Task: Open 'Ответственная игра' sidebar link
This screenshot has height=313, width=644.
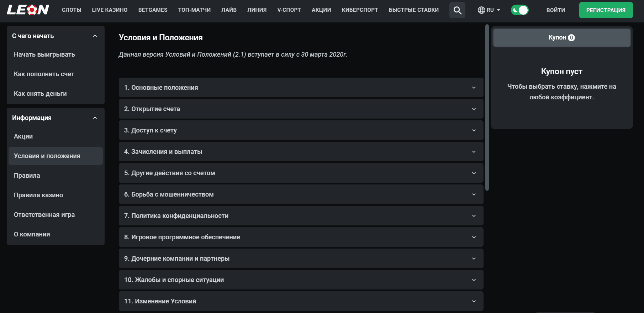Action: 56,215
